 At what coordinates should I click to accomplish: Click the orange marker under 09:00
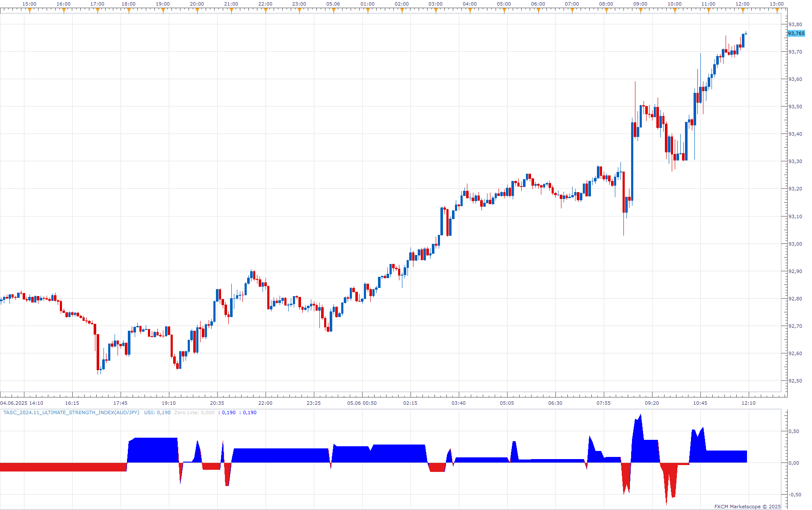641,11
